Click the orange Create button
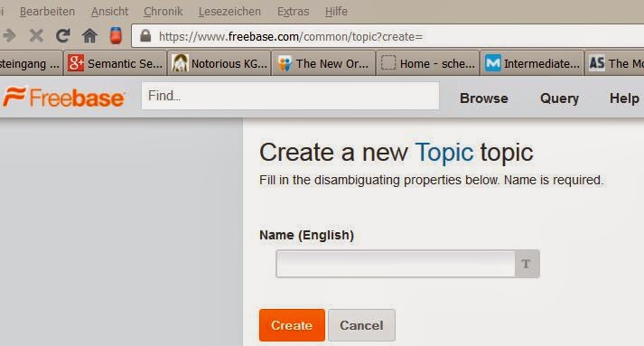The height and width of the screenshot is (346, 644). pyautogui.click(x=292, y=325)
